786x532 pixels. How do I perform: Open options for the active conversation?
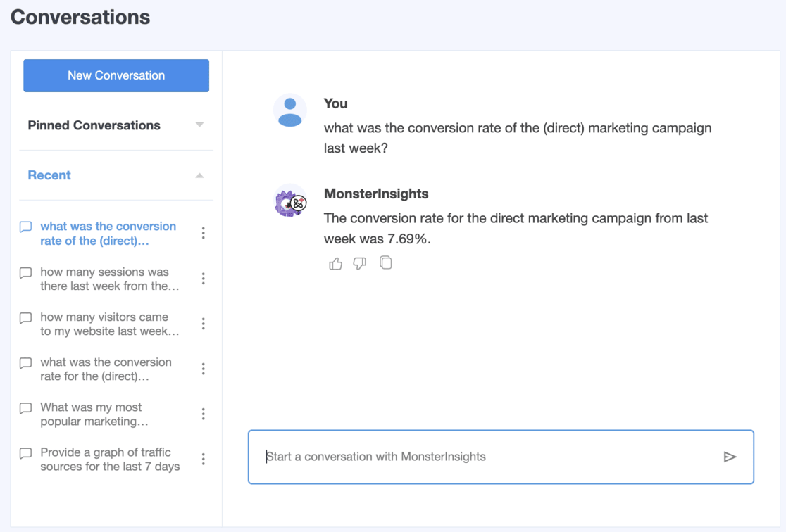[x=203, y=233]
